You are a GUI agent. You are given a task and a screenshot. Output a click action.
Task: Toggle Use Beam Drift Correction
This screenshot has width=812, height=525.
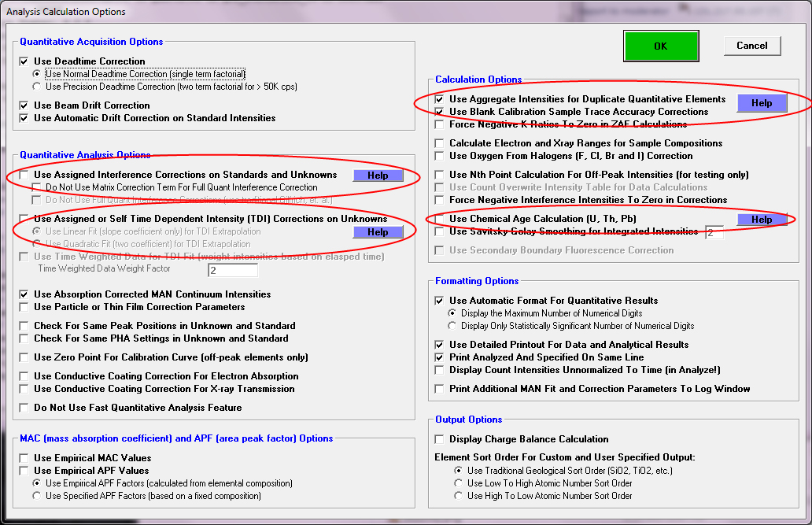click(x=24, y=105)
